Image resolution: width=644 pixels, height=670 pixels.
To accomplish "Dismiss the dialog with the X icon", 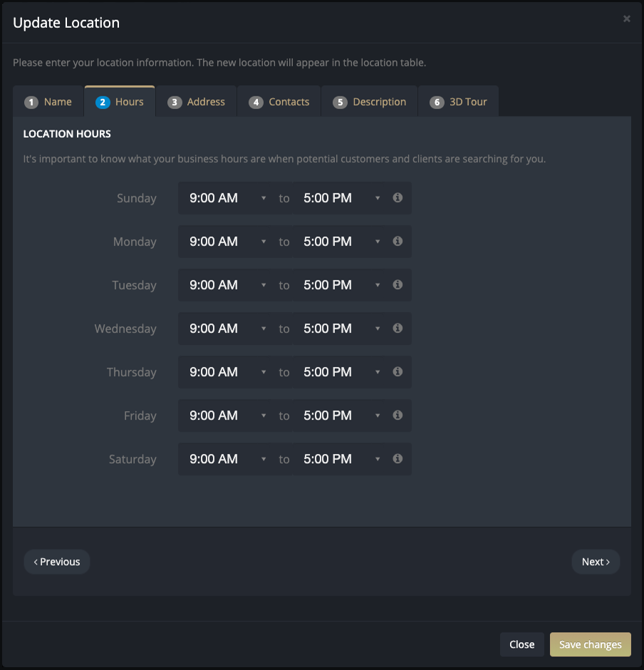I will [x=626, y=19].
